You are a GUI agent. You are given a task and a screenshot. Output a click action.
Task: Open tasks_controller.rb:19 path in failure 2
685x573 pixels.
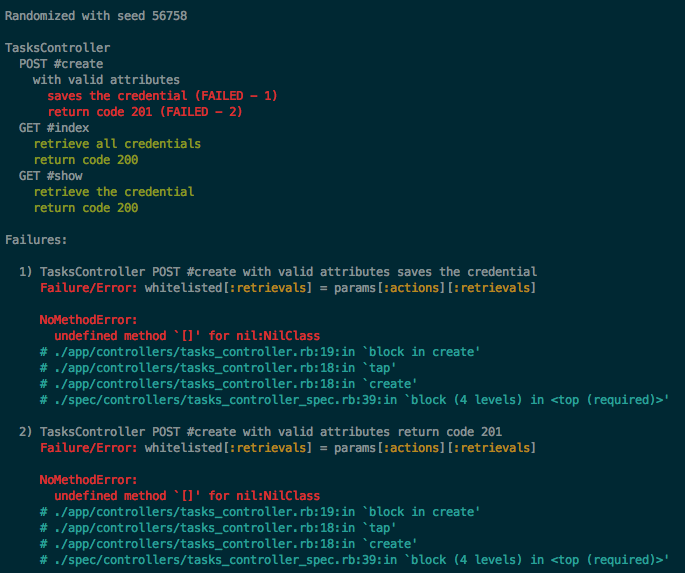tap(164, 512)
